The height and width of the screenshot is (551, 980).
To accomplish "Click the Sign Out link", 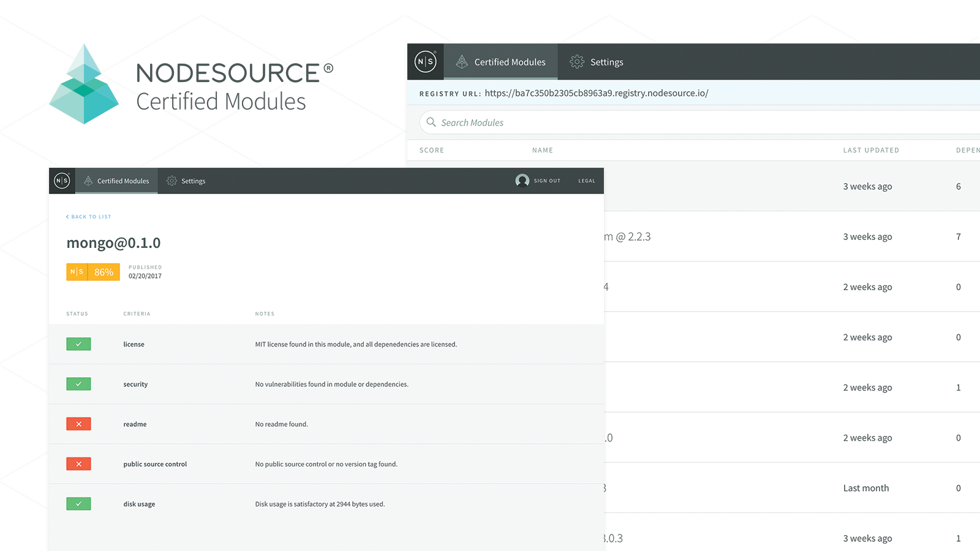I will (547, 181).
